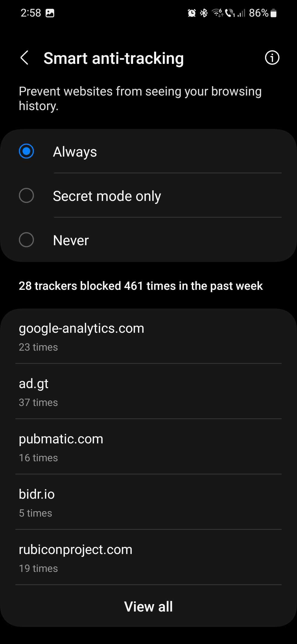Tap the alarm icon in status bar
Image resolution: width=297 pixels, height=644 pixels.
pyautogui.click(x=192, y=13)
